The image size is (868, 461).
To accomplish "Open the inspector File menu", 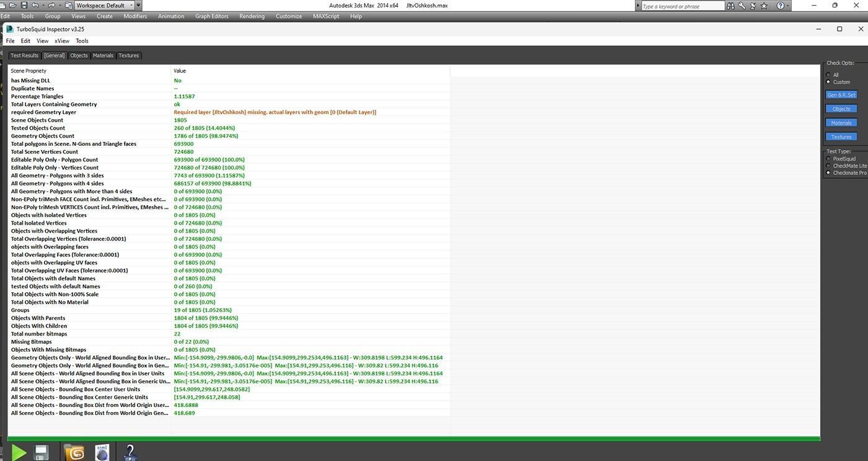I will 10,41.
